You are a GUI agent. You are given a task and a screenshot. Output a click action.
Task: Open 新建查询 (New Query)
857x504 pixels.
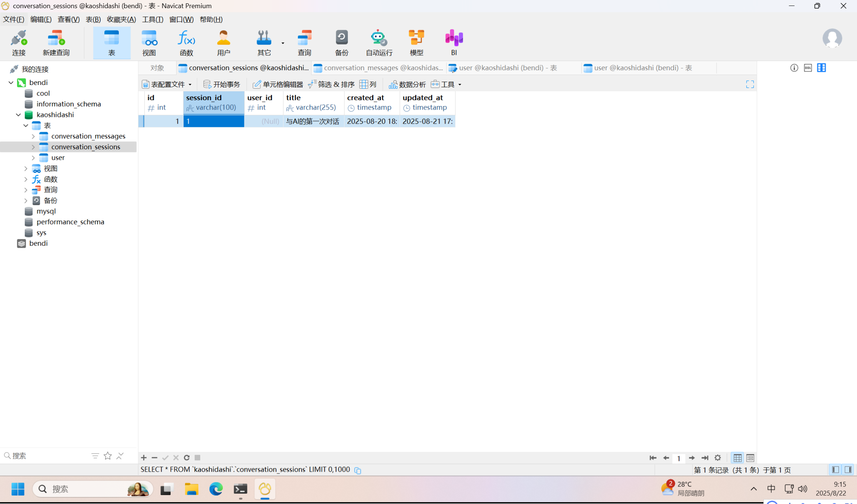(56, 43)
